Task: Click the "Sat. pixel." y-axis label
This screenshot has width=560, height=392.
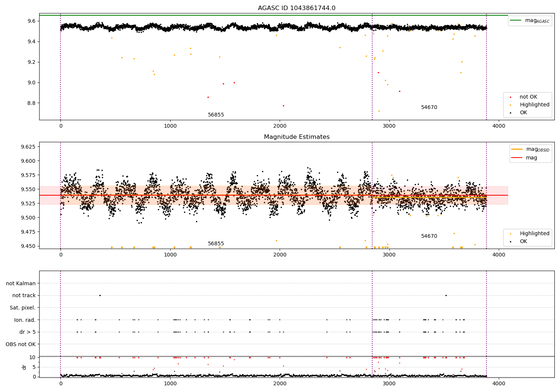Action: click(23, 308)
